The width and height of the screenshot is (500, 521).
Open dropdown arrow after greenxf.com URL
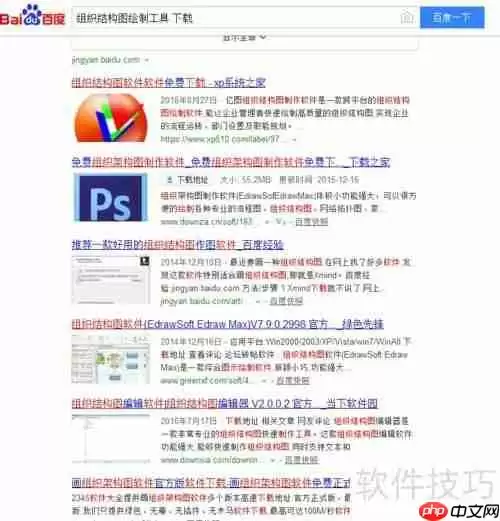(x=264, y=381)
